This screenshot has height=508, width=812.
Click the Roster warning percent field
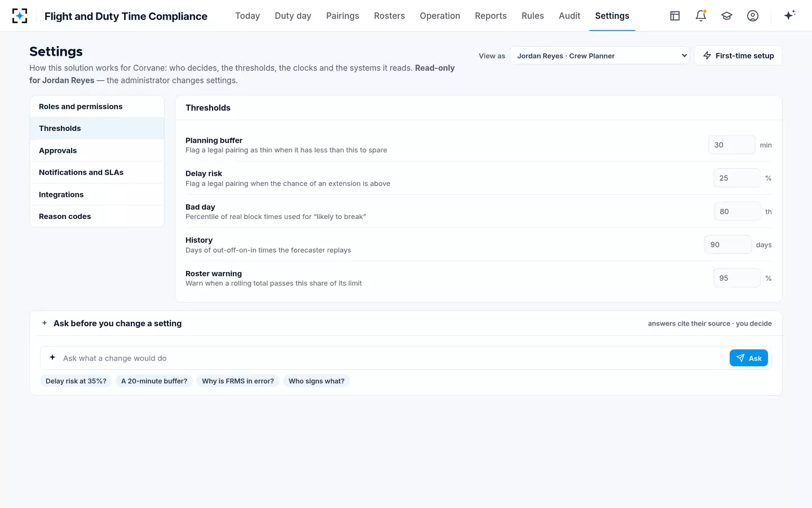pyautogui.click(x=736, y=278)
